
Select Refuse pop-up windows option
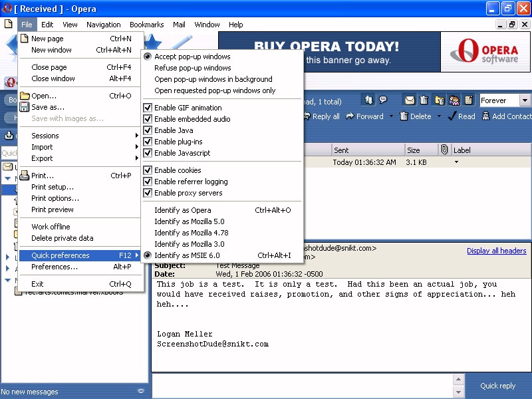tap(192, 68)
